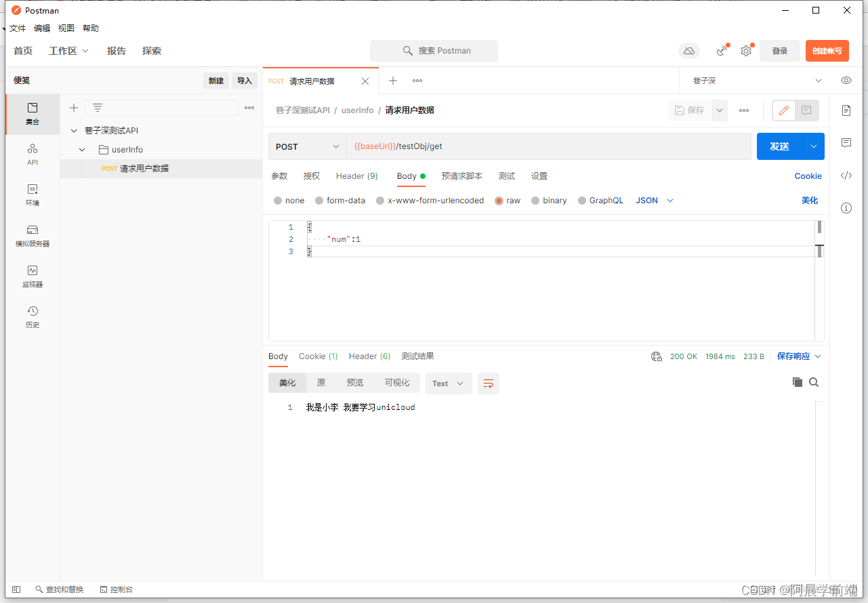
Task: Open the response Text format dropdown
Action: pos(449,383)
